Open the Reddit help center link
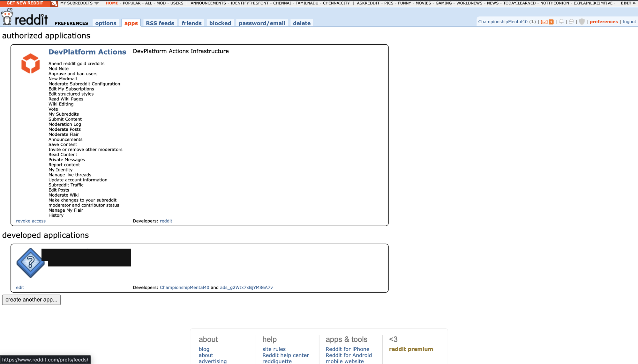The width and height of the screenshot is (638, 364). click(286, 355)
